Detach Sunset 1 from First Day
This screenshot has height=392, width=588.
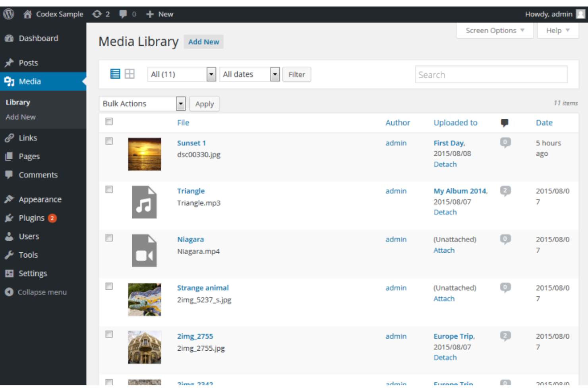[x=445, y=164]
